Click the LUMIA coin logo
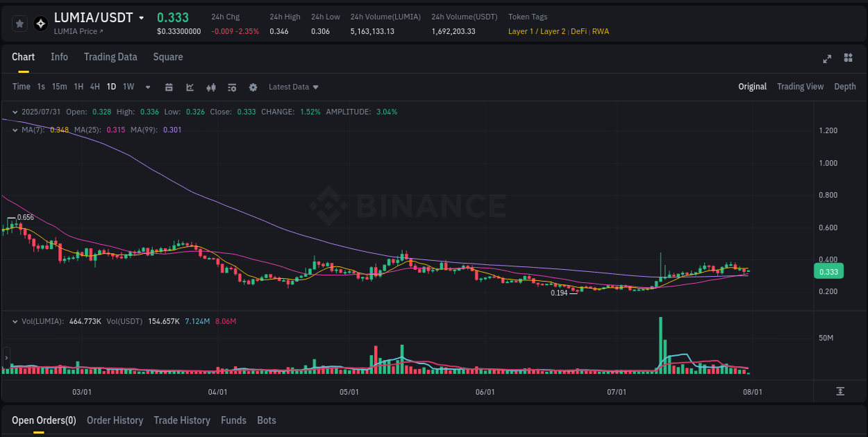The width and height of the screenshot is (868, 437). (x=40, y=23)
